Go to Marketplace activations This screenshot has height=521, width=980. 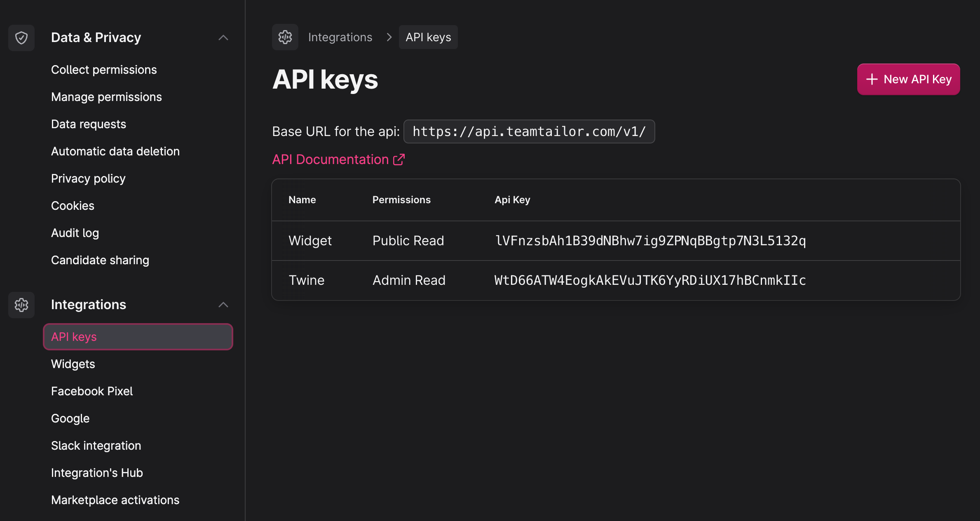click(x=115, y=500)
